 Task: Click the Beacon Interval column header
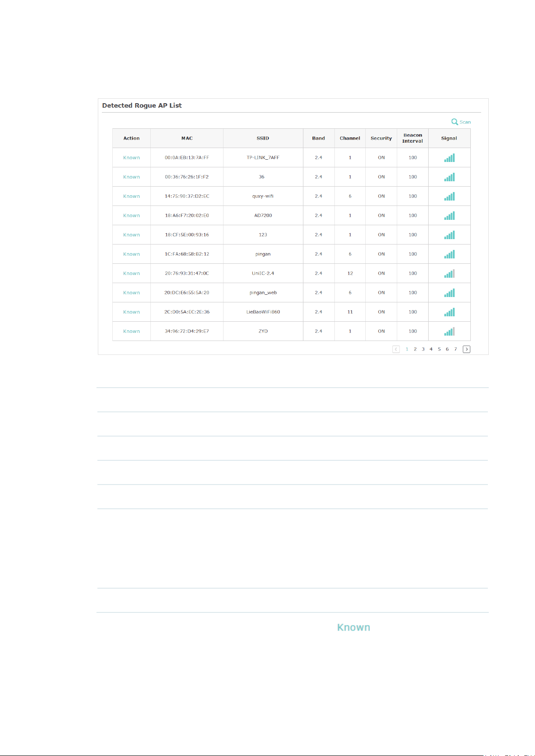point(412,138)
